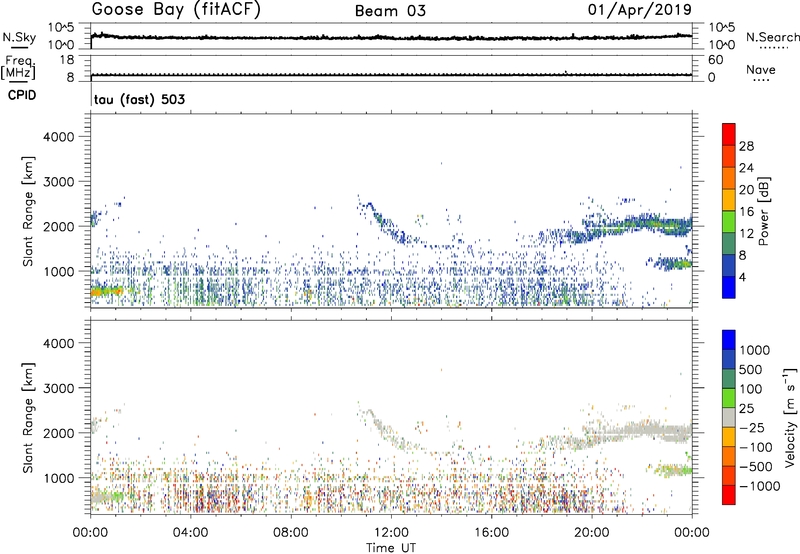Select the "N.Search" dotted legend label
This screenshot has height=554, width=800.
[772, 37]
